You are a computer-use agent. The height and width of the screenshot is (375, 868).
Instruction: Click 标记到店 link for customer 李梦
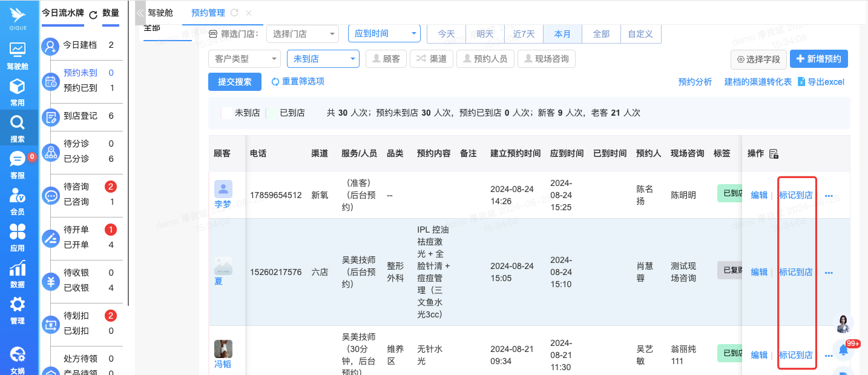pos(795,195)
